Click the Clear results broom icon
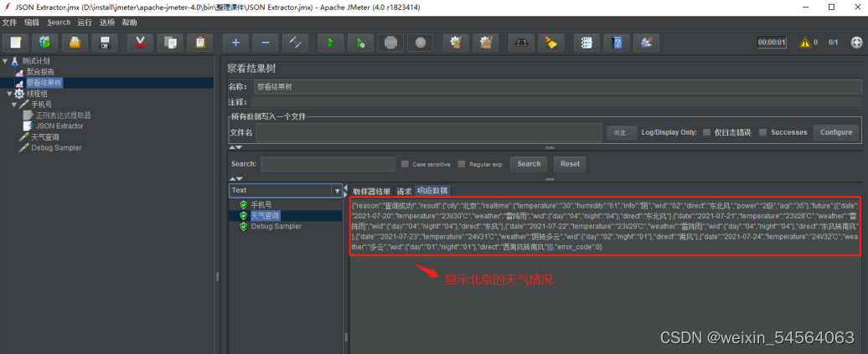This screenshot has width=868, height=354. (456, 43)
